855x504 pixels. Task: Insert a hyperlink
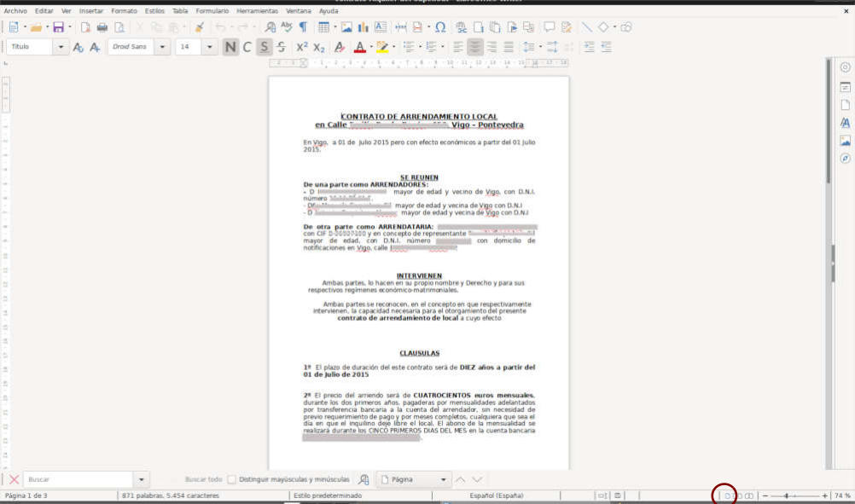tap(462, 27)
